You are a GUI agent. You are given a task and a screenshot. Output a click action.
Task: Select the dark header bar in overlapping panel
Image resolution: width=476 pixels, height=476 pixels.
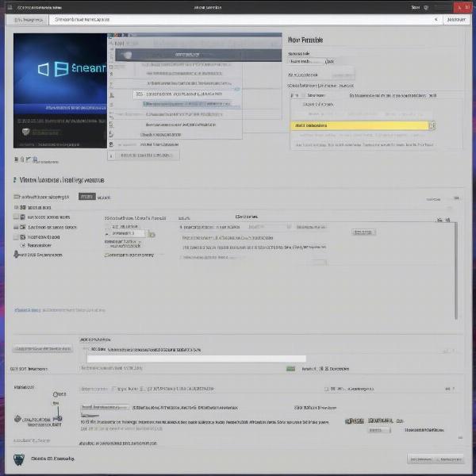click(198, 55)
